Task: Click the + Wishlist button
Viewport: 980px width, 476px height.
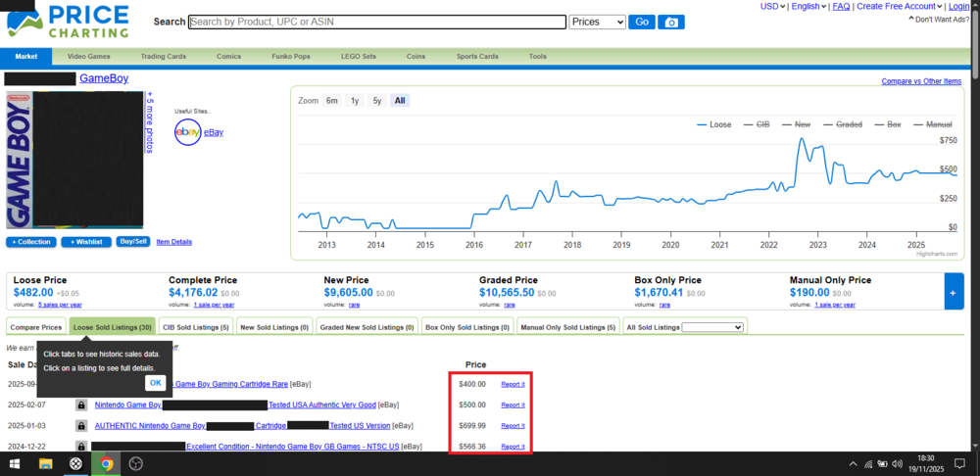Action: pyautogui.click(x=86, y=242)
